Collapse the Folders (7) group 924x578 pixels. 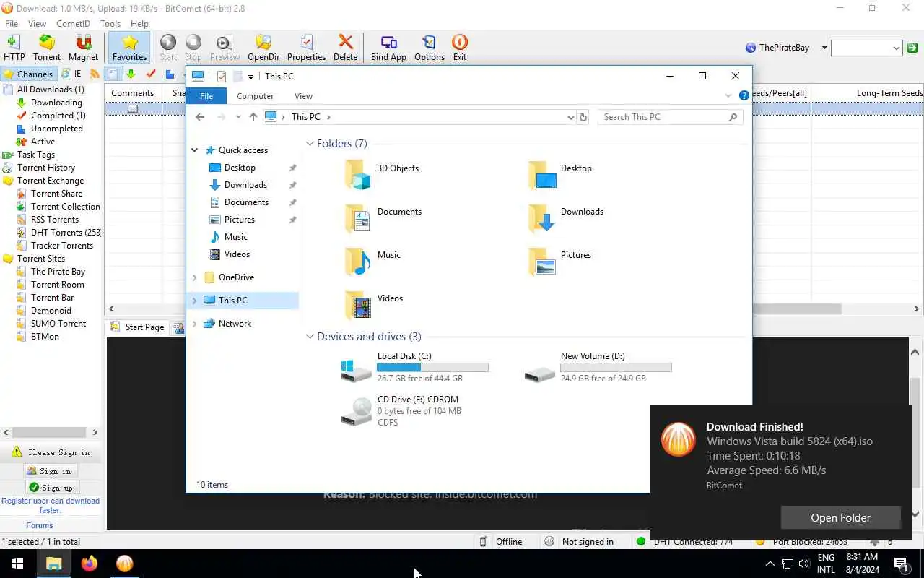[310, 144]
